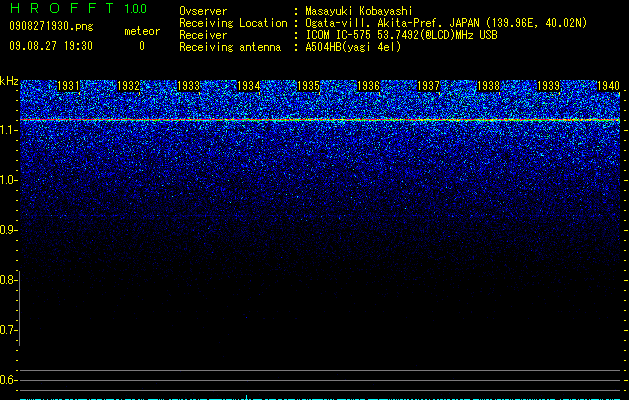
Task: Click the 0.6 frequency axis label
Action: point(8,380)
